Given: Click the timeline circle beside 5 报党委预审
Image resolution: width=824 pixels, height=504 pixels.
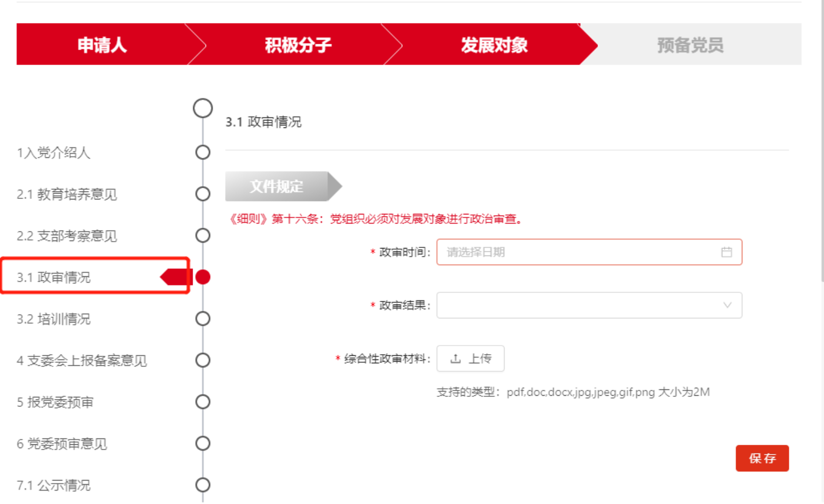Looking at the screenshot, I should [203, 402].
